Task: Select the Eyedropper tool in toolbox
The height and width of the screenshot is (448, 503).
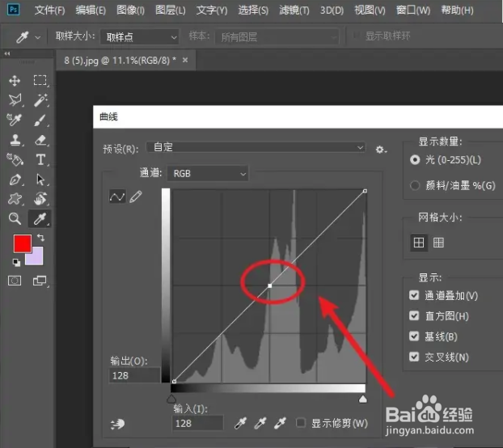Action: (x=40, y=218)
